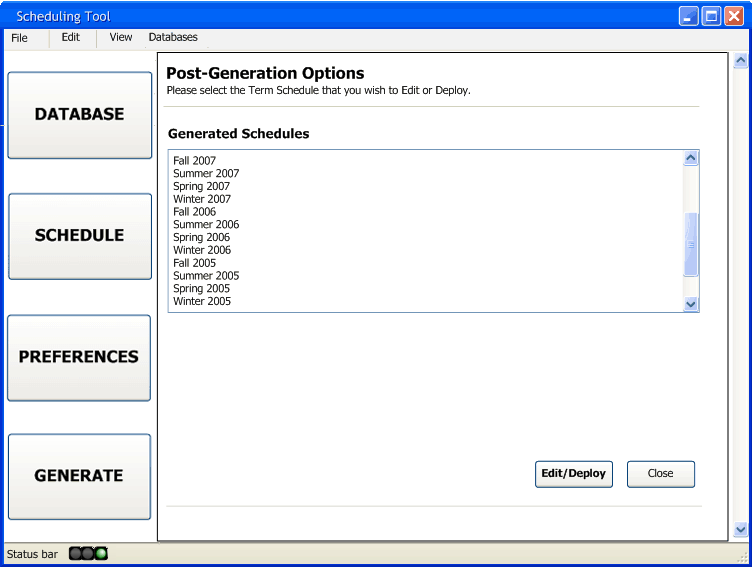Select Winter 2005 schedule
This screenshot has width=752, height=567.
pos(202,301)
